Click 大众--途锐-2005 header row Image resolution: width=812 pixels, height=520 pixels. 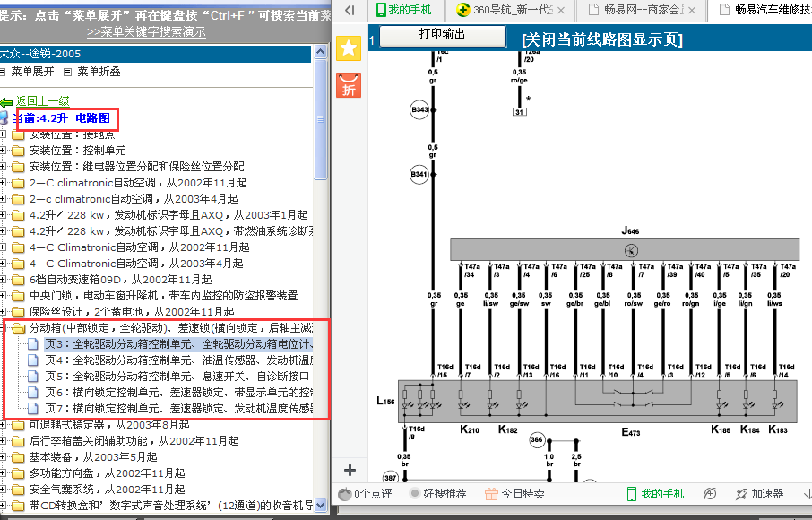click(155, 54)
